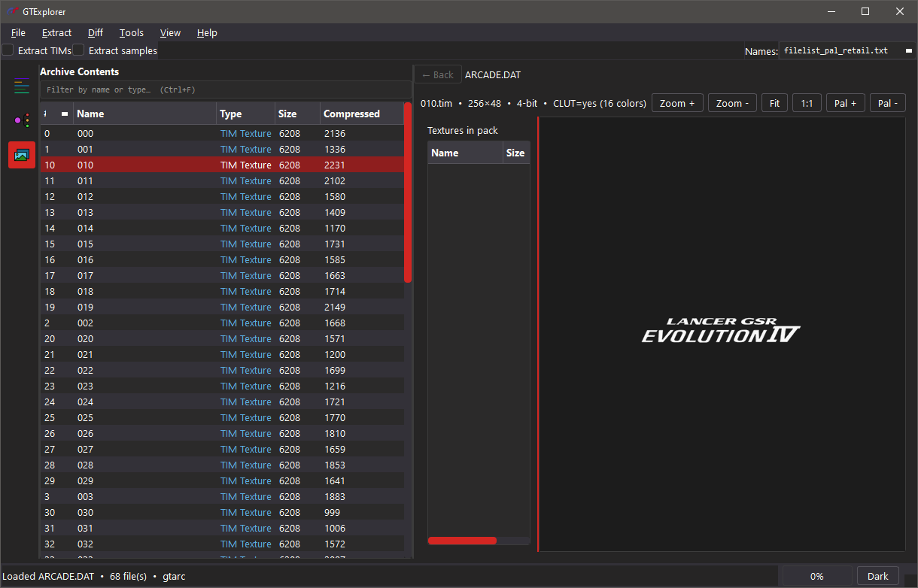
Task: Click the Pal - button
Action: (x=888, y=103)
